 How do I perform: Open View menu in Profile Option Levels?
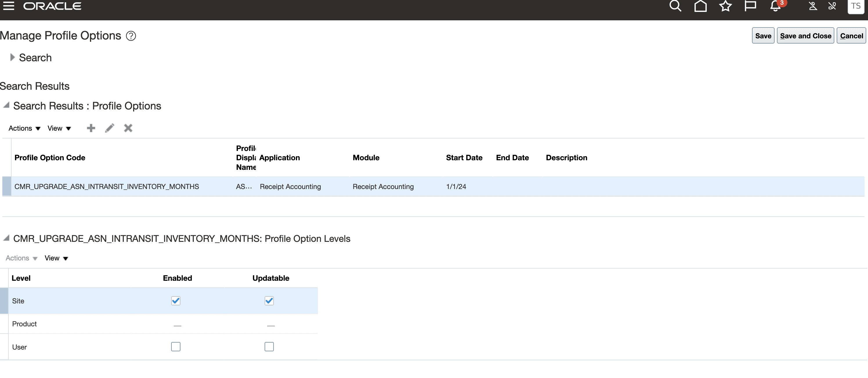56,258
